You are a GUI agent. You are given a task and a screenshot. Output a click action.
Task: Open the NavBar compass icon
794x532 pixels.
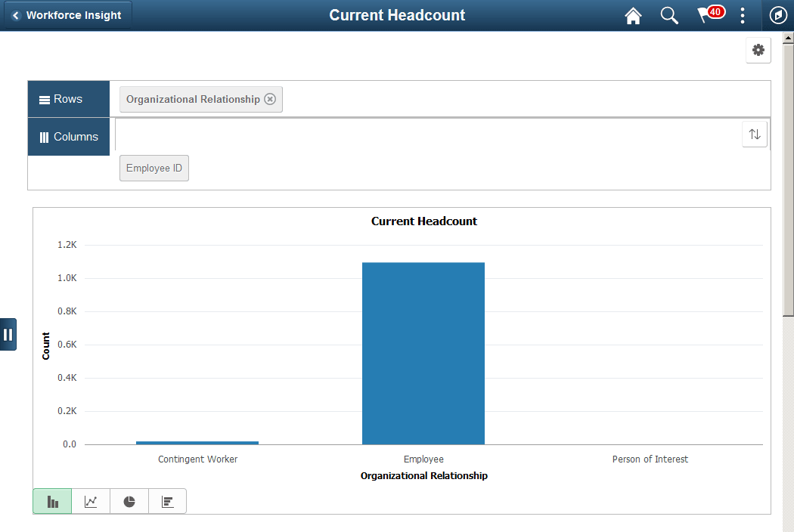click(778, 15)
